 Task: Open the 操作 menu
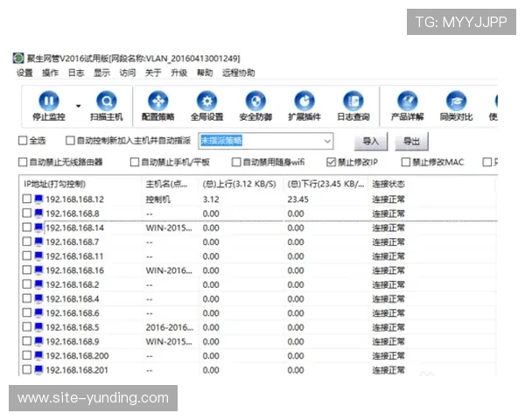pos(50,73)
